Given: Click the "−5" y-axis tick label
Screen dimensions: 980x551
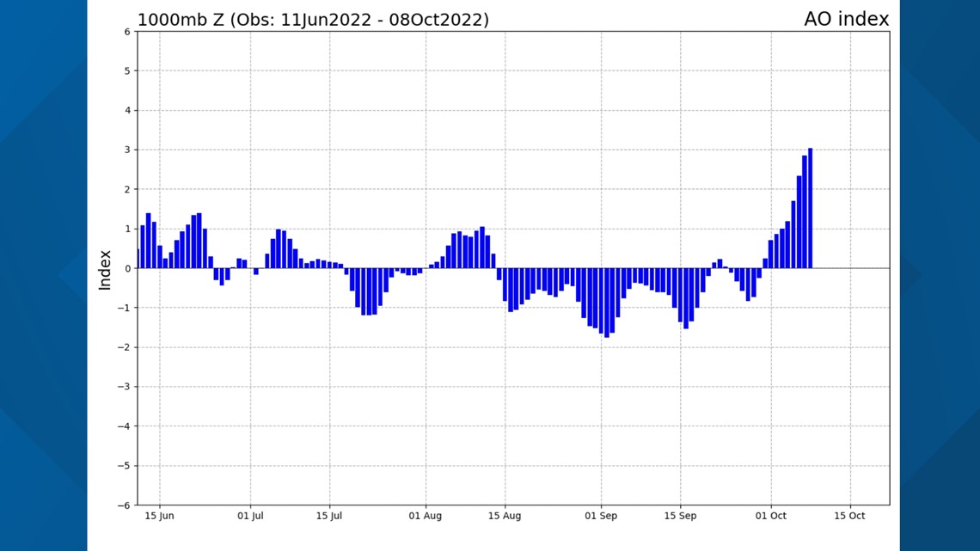Looking at the screenshot, I should pyautogui.click(x=124, y=466).
